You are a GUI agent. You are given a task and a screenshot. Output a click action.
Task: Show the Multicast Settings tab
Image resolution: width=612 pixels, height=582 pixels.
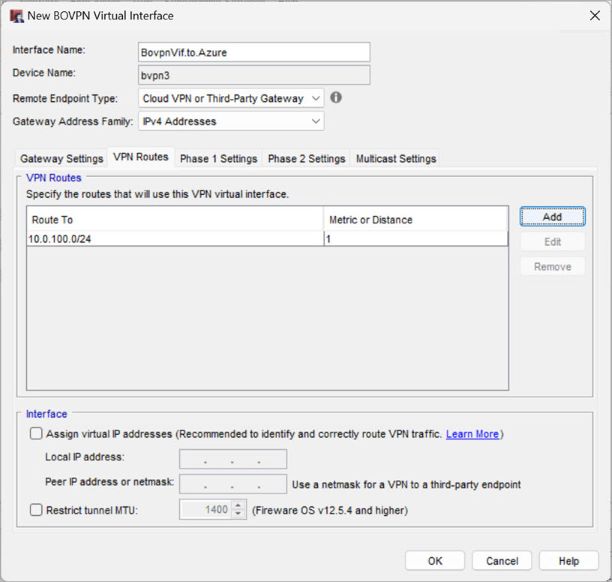click(396, 159)
